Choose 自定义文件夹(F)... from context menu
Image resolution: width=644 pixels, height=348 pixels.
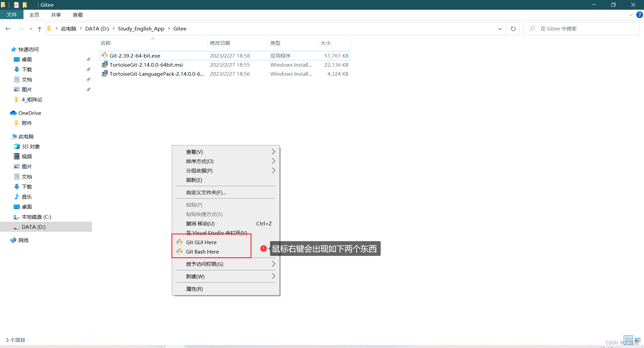[225, 192]
